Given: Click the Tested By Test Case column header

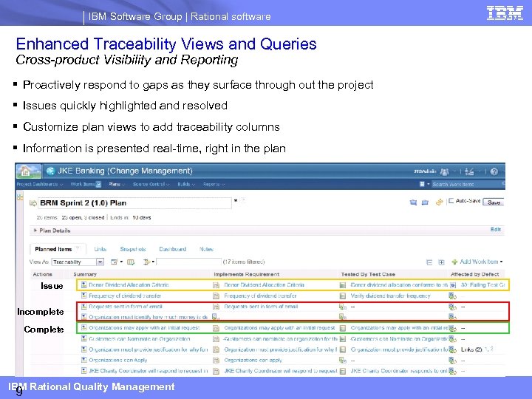Looking at the screenshot, I should (368, 274).
